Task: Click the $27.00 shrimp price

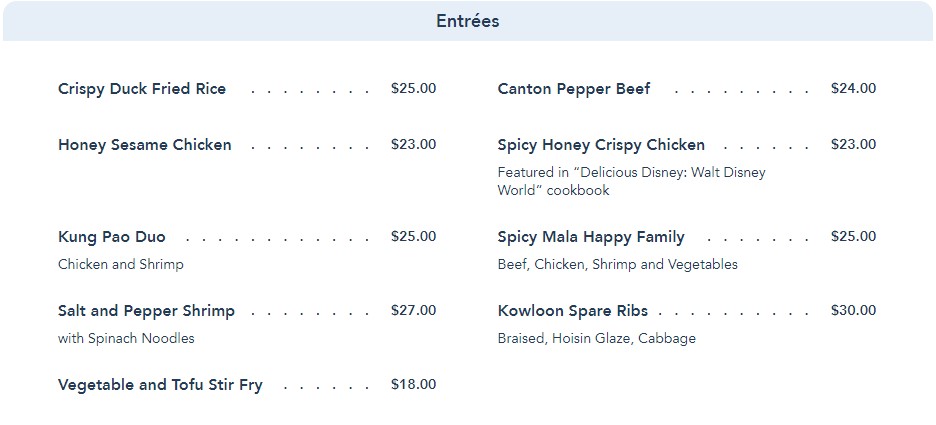Action: 413,311
